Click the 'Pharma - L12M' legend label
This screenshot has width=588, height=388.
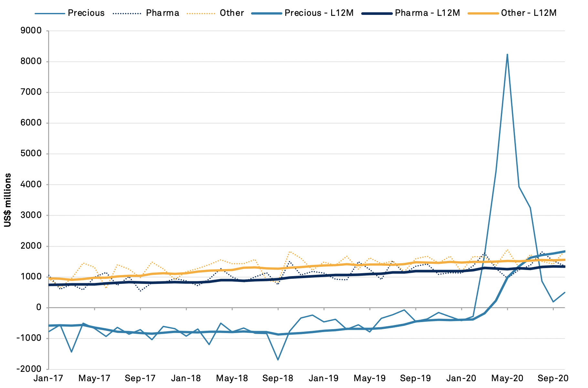[x=427, y=13]
